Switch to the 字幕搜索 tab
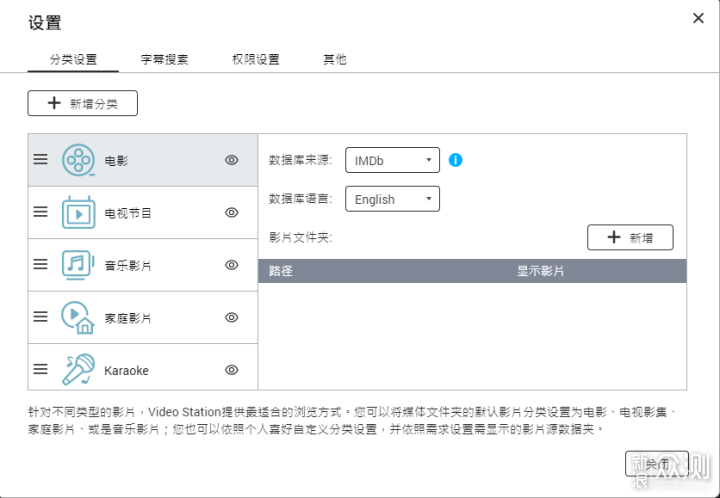 [x=164, y=60]
